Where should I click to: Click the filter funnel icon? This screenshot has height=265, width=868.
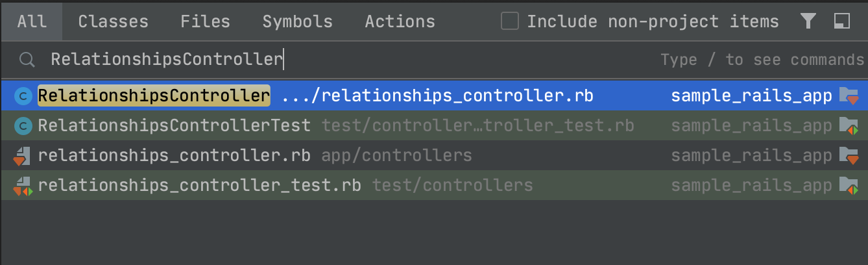pyautogui.click(x=808, y=21)
